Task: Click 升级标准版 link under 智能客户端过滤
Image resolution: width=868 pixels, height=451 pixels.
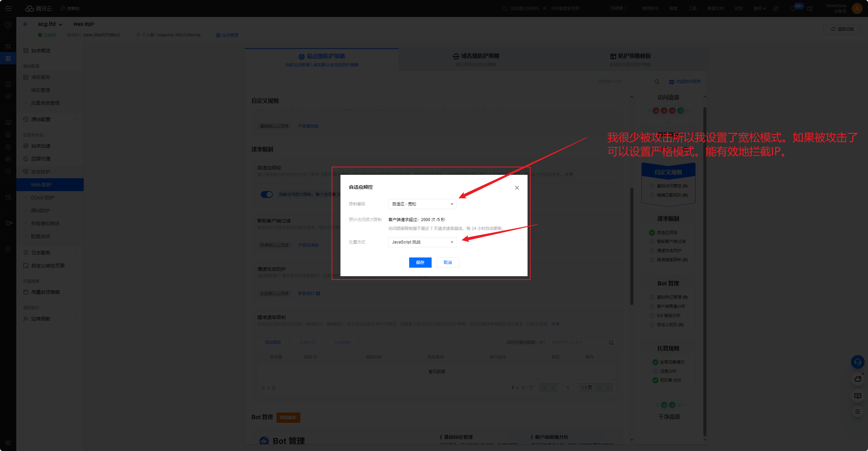Action: click(x=308, y=245)
